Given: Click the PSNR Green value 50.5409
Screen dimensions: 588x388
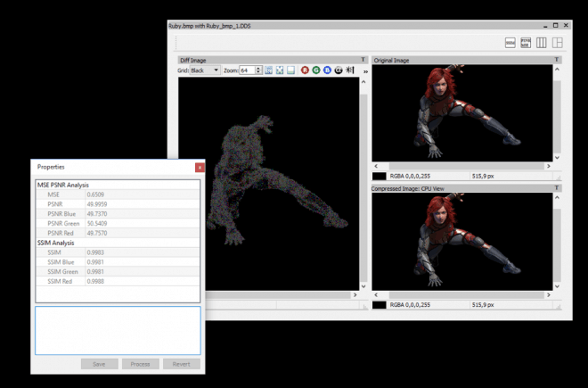Looking at the screenshot, I should [97, 224].
